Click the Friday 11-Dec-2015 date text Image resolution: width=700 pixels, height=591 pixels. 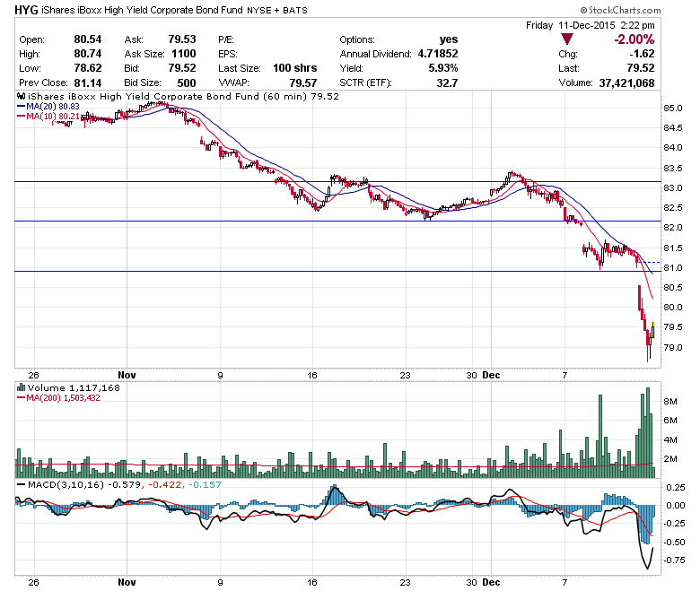coord(576,24)
